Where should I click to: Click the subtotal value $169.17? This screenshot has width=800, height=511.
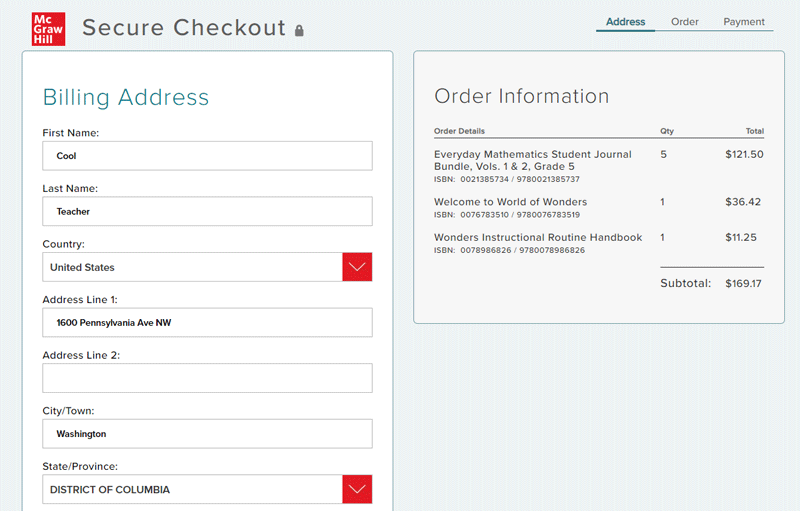click(743, 284)
